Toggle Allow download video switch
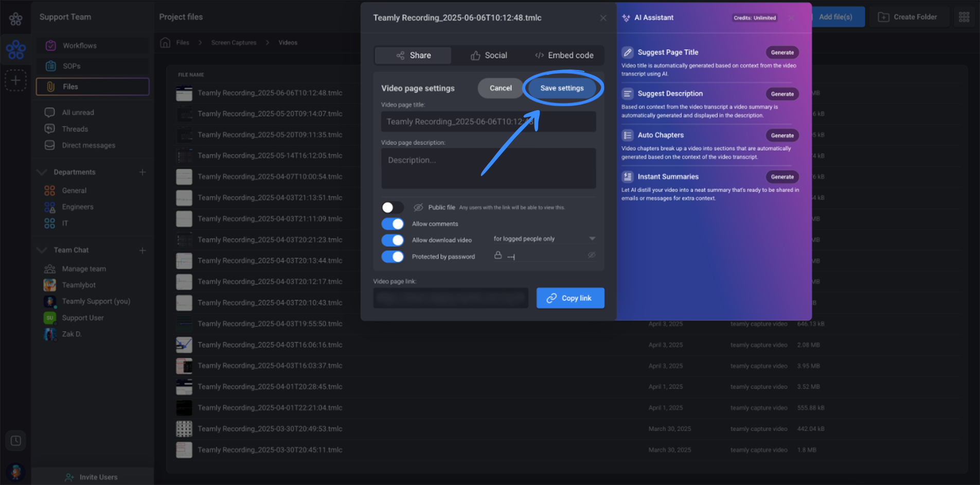The image size is (980, 485). [393, 240]
